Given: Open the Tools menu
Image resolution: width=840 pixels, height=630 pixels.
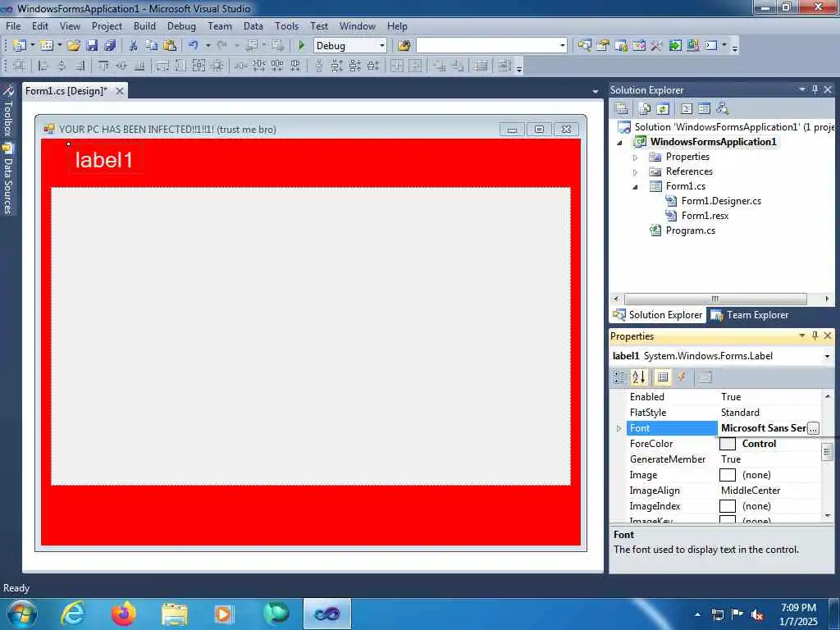Looking at the screenshot, I should tap(286, 25).
